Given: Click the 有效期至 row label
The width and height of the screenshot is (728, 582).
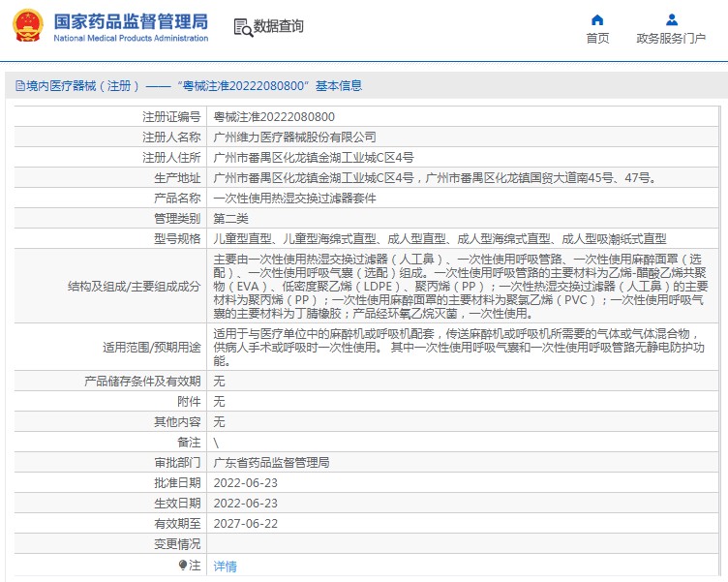Looking at the screenshot, I should coord(177,524).
